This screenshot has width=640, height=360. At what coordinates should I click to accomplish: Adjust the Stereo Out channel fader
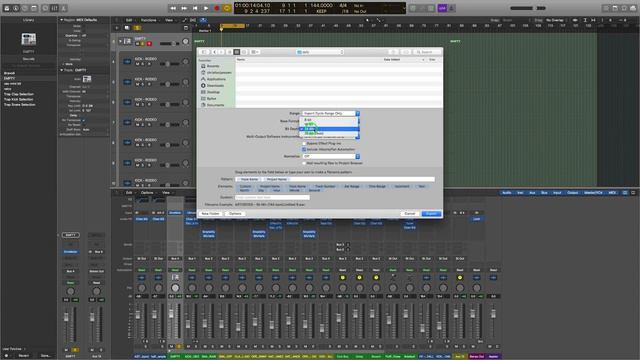pyautogui.click(x=473, y=314)
